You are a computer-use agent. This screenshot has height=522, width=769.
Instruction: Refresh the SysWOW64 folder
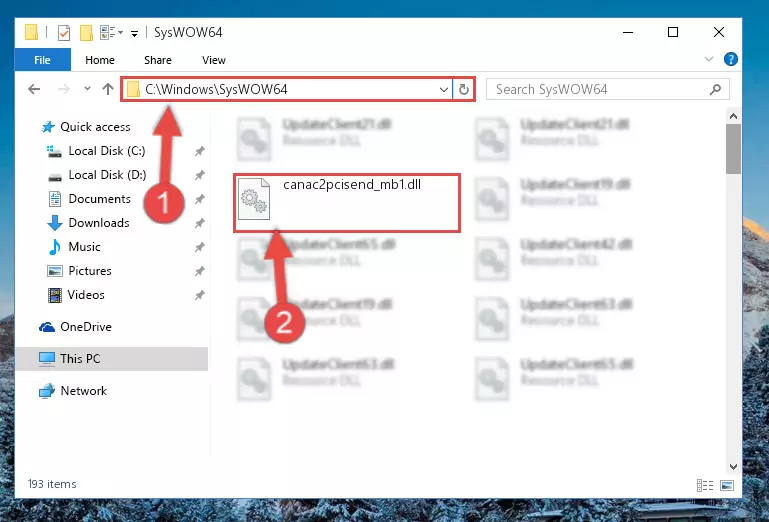(463, 89)
